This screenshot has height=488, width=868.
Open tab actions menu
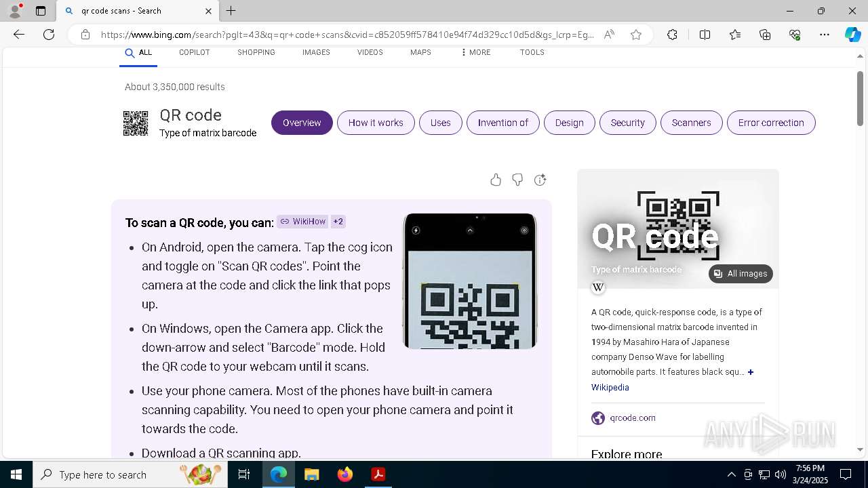click(41, 11)
